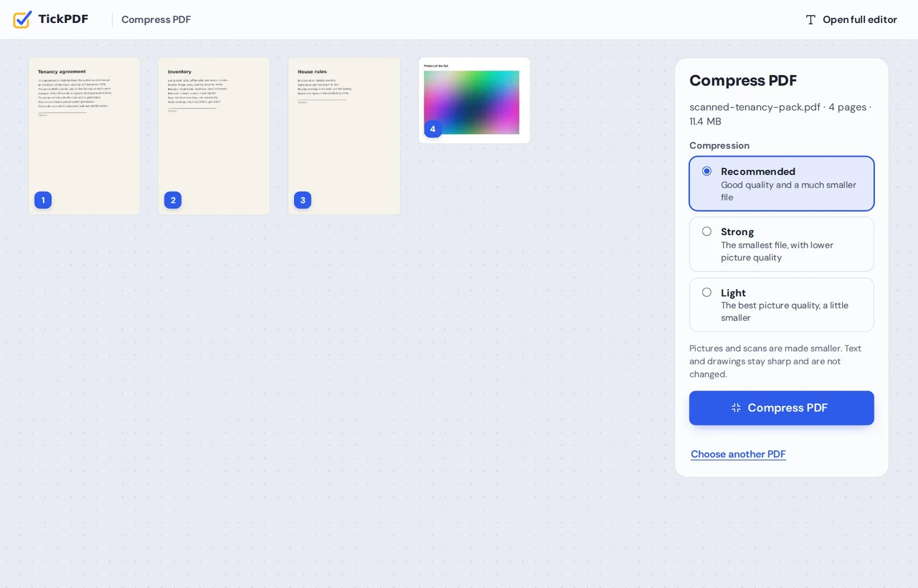
Task: Select the Tenancy agreement page thumbnail
Action: coord(84,136)
